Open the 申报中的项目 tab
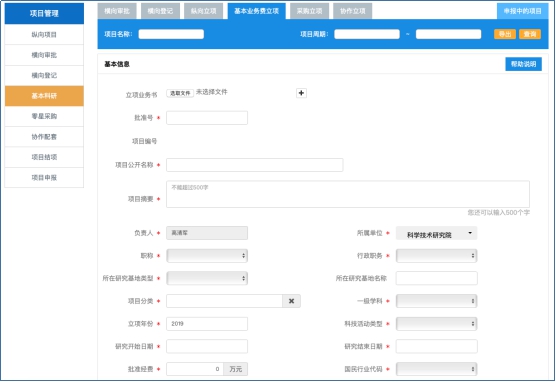The image size is (556, 382). pyautogui.click(x=522, y=11)
